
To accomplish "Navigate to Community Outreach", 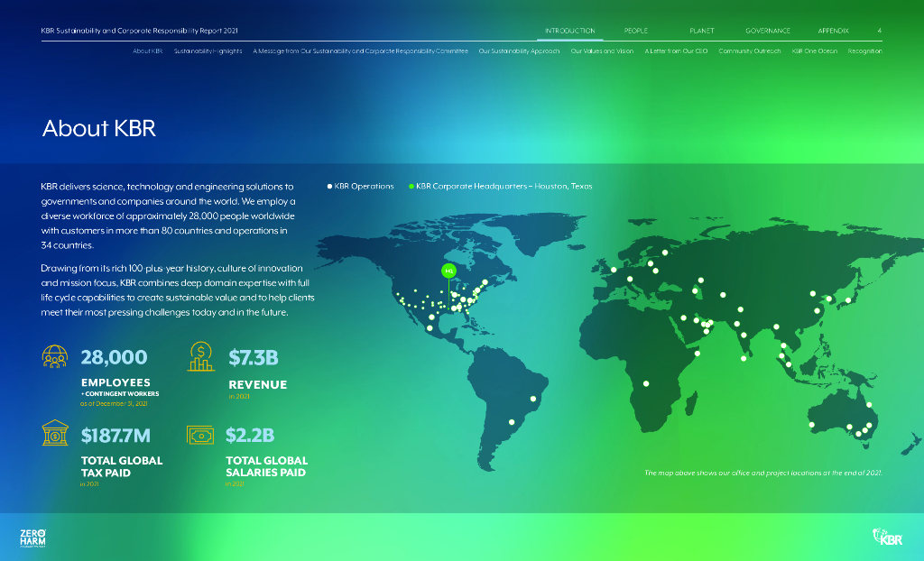I will click(x=750, y=51).
